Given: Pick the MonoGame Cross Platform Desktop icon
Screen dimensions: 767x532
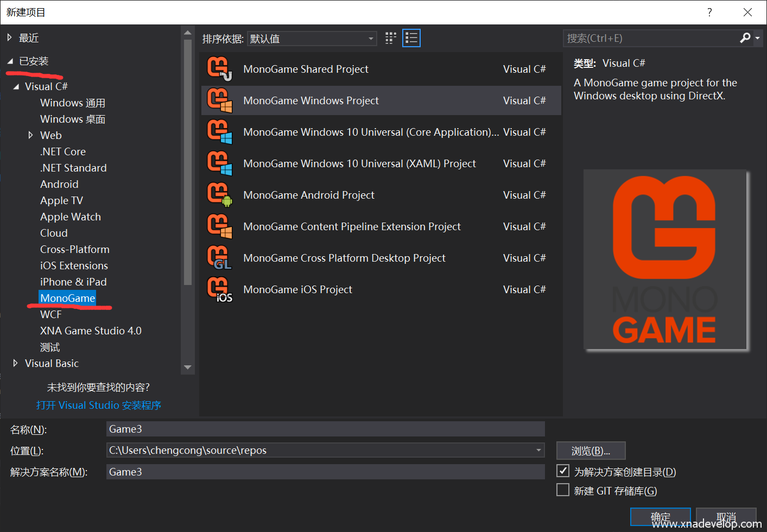Looking at the screenshot, I should [x=219, y=258].
